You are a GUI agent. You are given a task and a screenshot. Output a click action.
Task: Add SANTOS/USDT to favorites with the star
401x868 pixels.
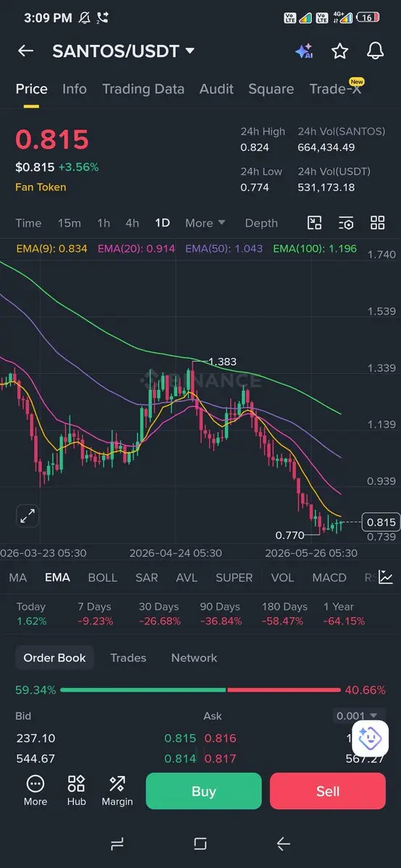[x=339, y=51]
